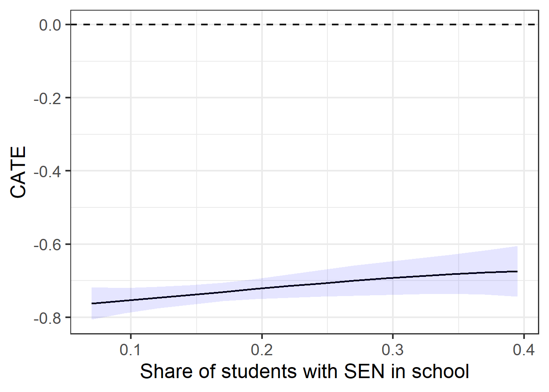Select the CATE y-axis title
This screenshot has height=392, width=549.
18,172
